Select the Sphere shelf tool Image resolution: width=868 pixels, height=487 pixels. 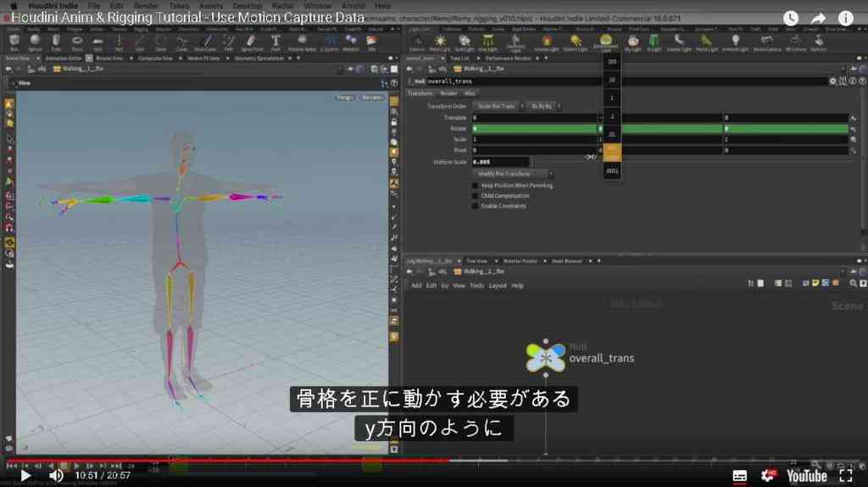35,41
